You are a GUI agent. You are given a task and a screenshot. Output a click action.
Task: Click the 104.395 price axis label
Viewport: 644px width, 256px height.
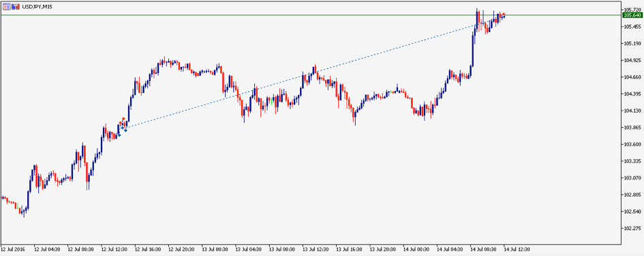tap(632, 94)
